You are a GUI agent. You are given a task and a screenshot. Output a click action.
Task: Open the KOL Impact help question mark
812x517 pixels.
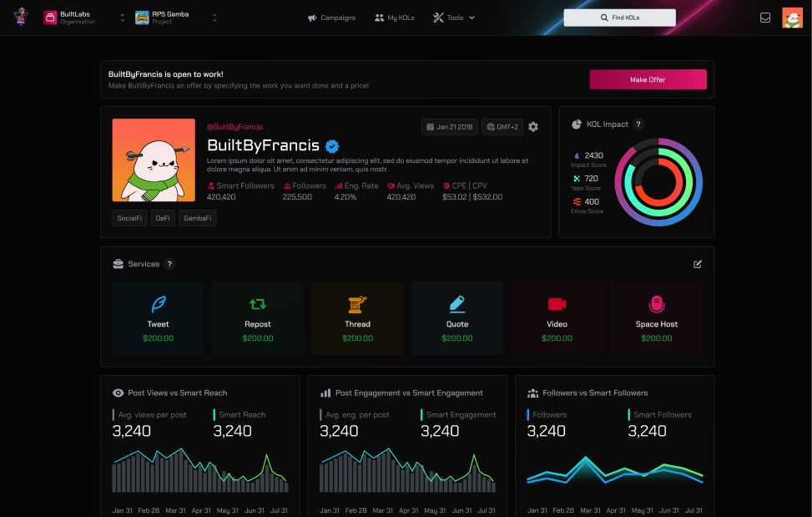click(638, 124)
